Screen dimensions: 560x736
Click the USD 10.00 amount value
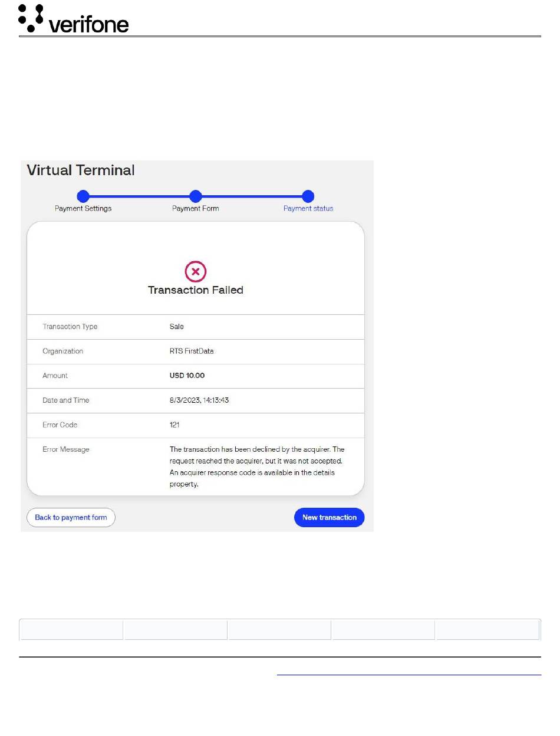click(x=187, y=376)
